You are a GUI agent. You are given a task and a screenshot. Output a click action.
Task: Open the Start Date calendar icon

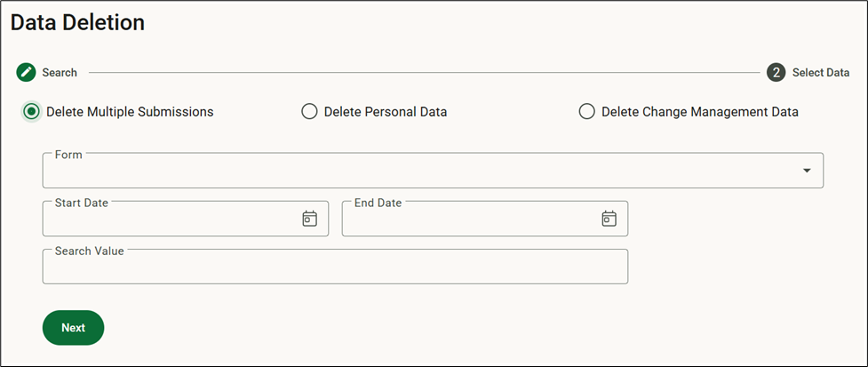pyautogui.click(x=309, y=219)
